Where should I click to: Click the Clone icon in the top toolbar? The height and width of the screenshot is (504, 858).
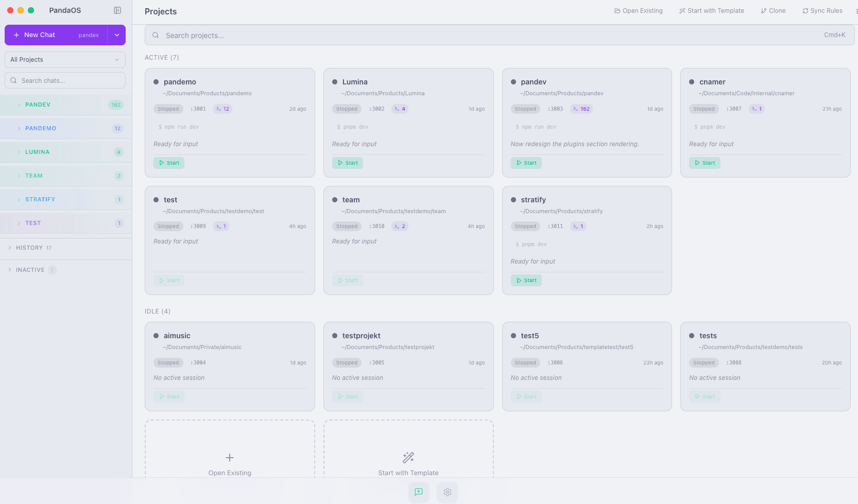763,10
